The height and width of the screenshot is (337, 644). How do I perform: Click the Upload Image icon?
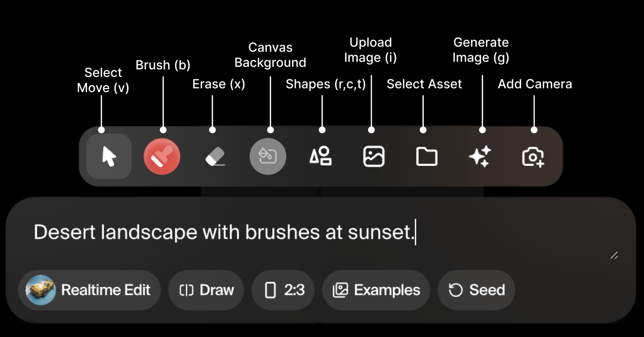374,156
